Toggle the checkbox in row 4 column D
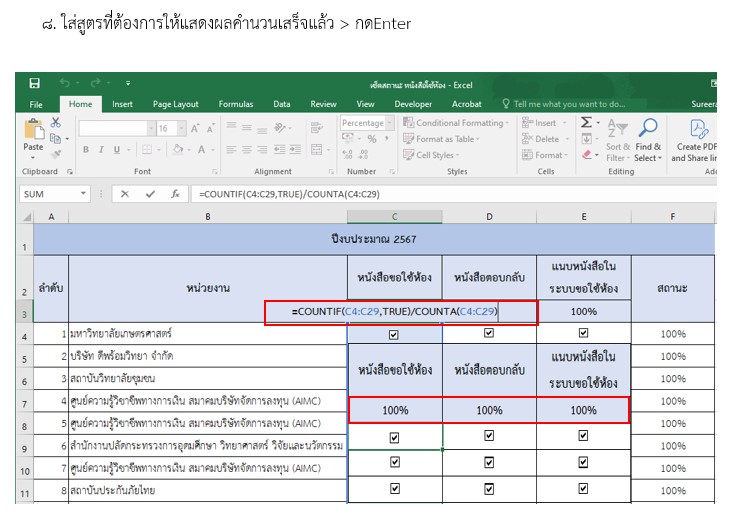The image size is (736, 516). [x=489, y=334]
